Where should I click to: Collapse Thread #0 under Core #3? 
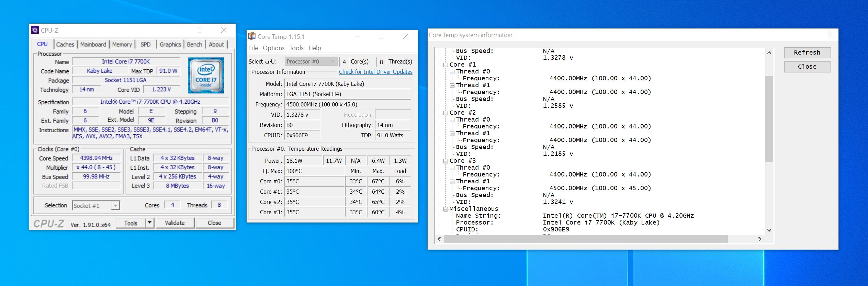coord(452,168)
